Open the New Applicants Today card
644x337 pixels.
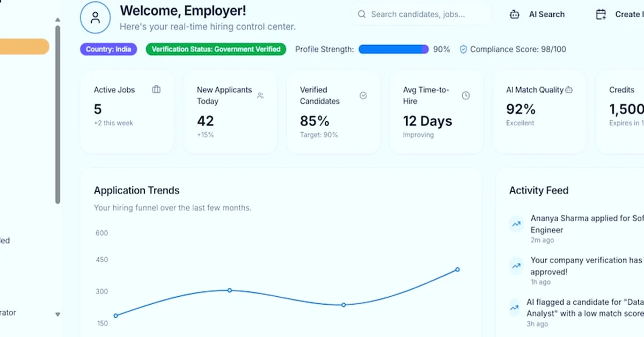point(230,112)
